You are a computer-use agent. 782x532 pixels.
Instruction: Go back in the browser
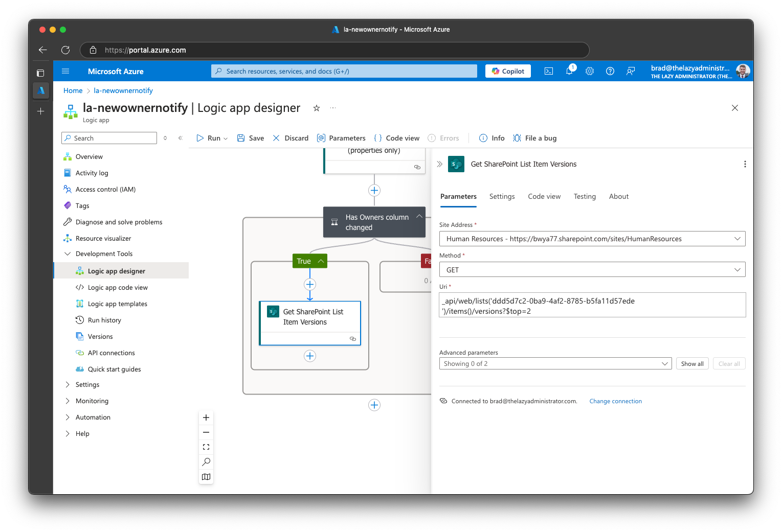tap(43, 50)
